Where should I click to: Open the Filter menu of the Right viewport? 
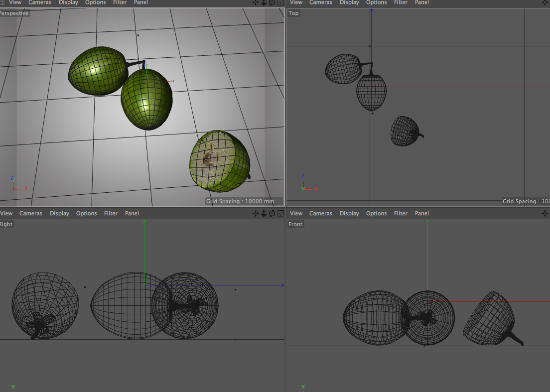tap(111, 213)
